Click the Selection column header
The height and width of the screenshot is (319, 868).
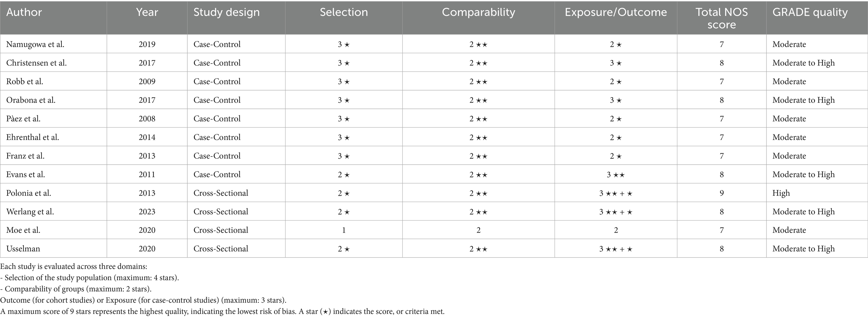pos(344,13)
